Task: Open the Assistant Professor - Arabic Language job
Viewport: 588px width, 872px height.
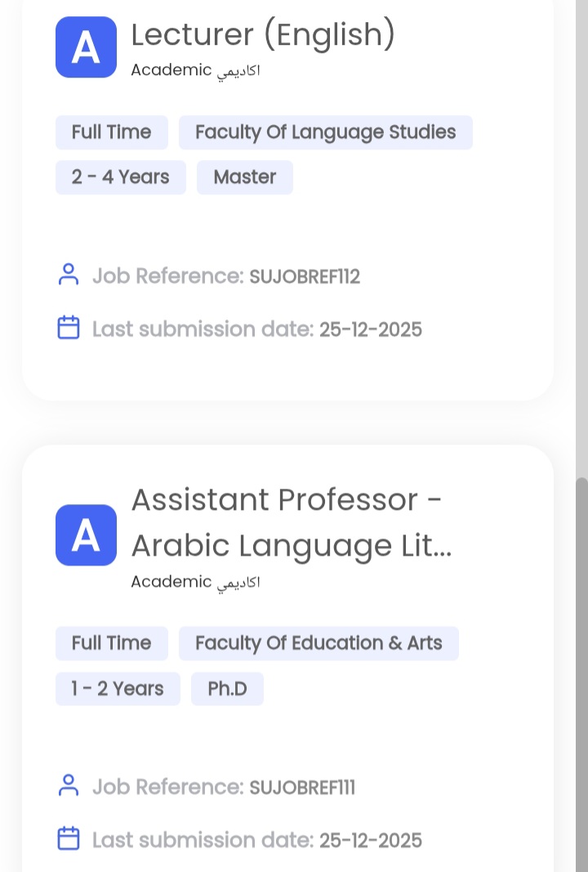Action: (x=291, y=522)
